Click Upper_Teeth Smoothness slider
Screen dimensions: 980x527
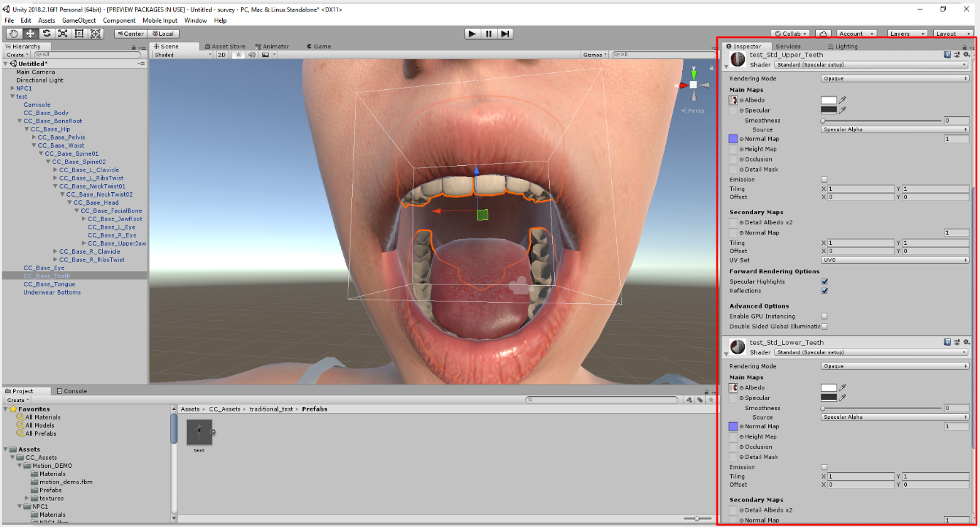(881, 121)
